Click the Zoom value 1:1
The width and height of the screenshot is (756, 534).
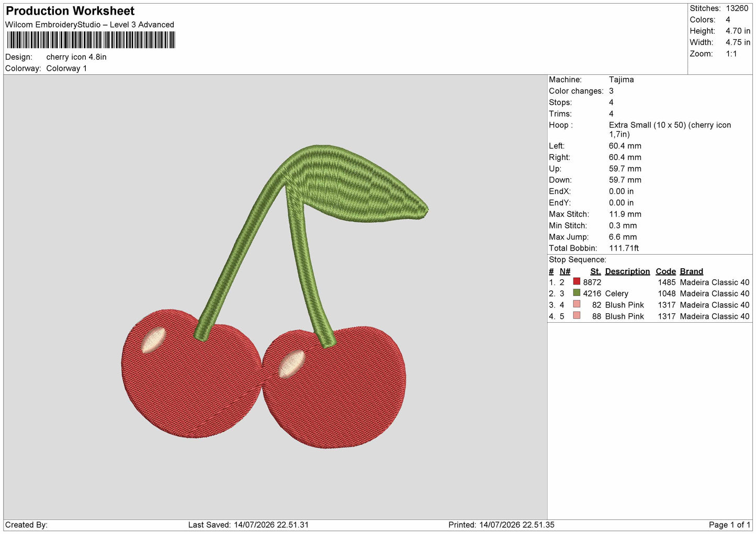(x=731, y=54)
